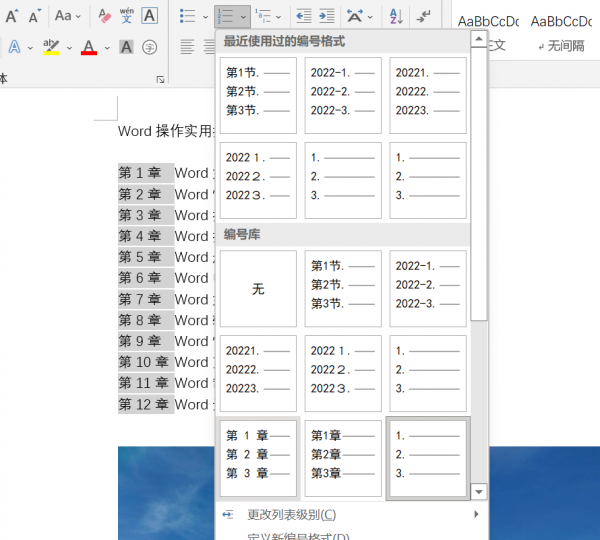The image size is (600, 540).
Task: Expand the highlight color dropdown arrow
Action: click(x=69, y=48)
